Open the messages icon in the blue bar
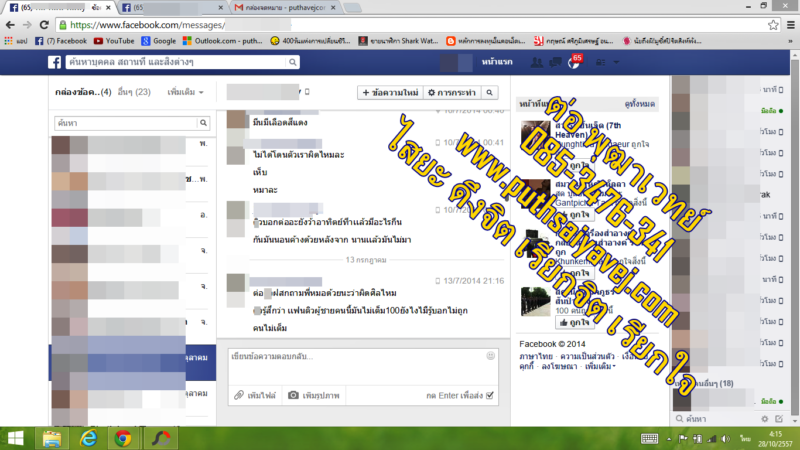Screen dimensions: 800x450 (555, 62)
